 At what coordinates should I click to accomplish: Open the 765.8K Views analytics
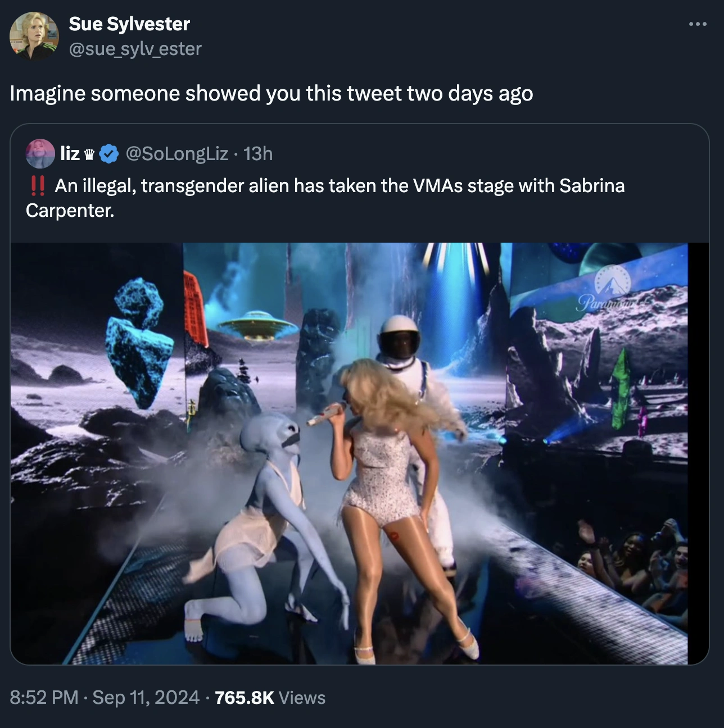click(270, 697)
